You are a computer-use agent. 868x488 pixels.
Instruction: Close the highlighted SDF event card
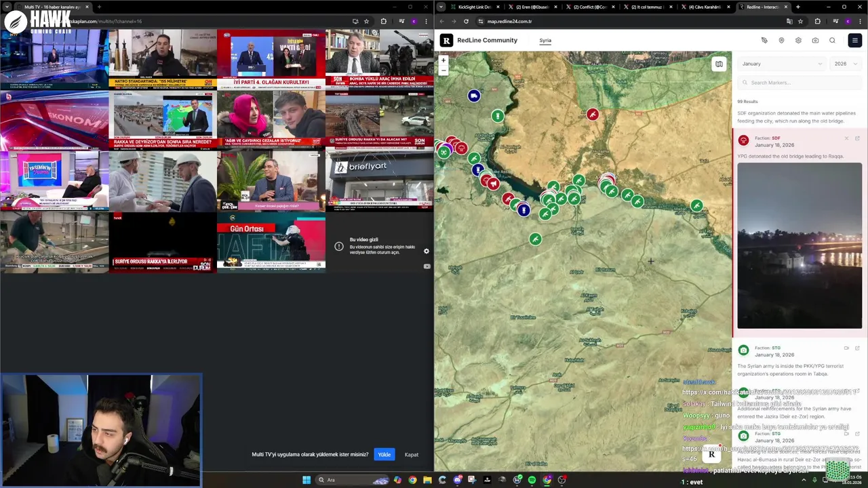846,138
